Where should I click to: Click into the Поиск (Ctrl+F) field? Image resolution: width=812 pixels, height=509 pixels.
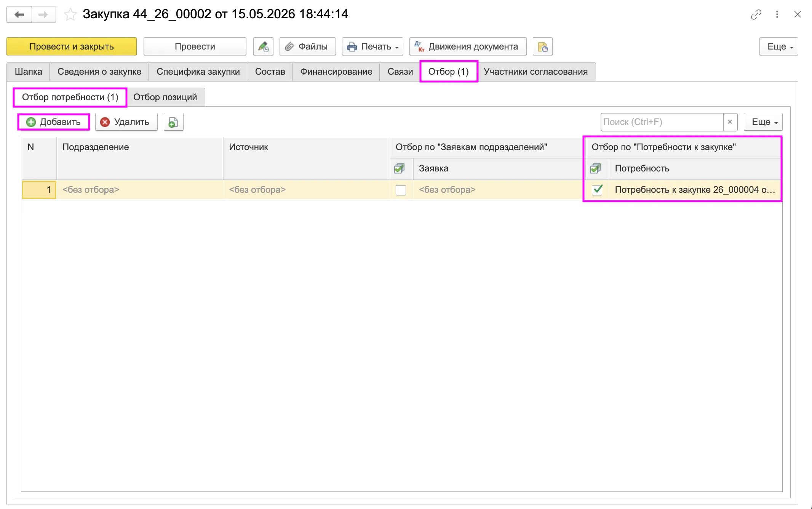662,122
